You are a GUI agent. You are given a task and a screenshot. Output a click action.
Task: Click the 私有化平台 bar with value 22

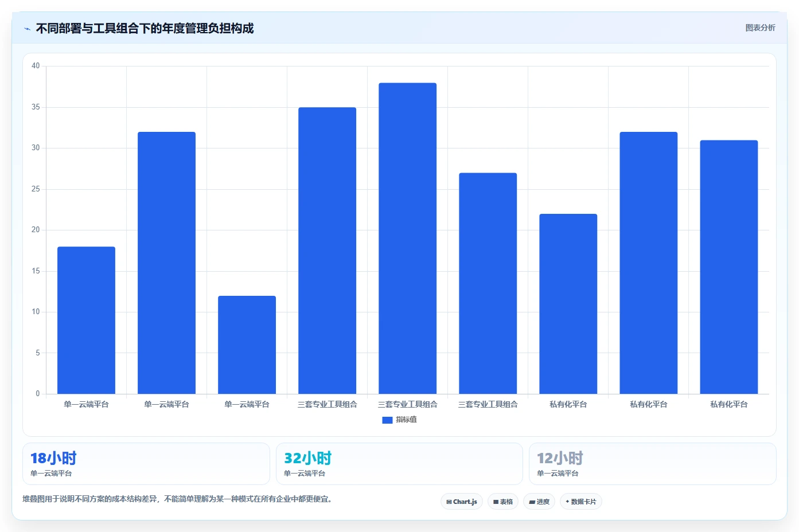click(x=568, y=304)
